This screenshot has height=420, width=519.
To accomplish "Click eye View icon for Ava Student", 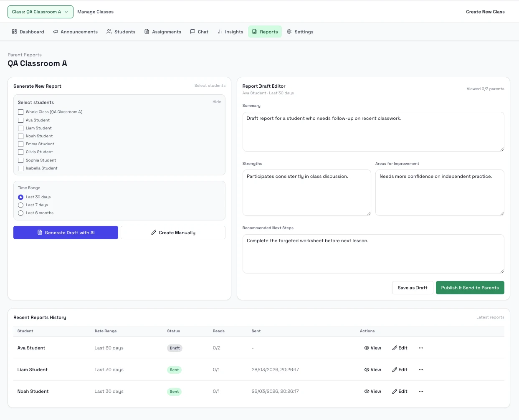I will point(367,348).
